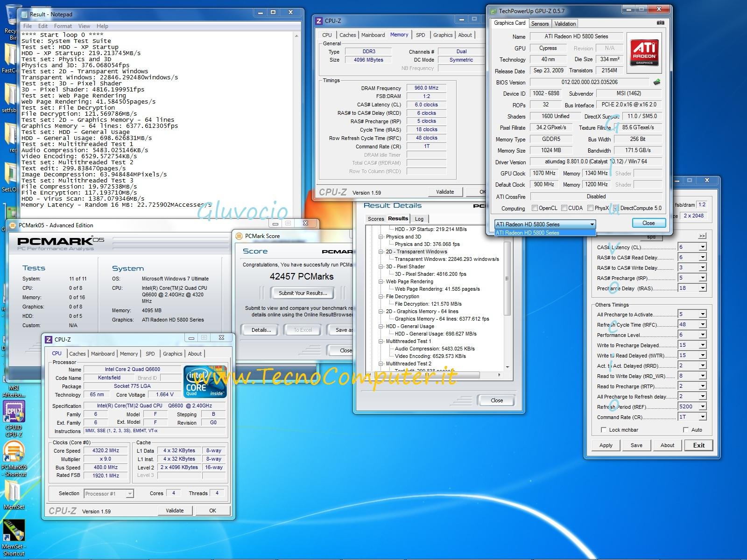Open the File menu in Notepad
Image resolution: width=747 pixels, height=560 pixels.
pyautogui.click(x=28, y=26)
